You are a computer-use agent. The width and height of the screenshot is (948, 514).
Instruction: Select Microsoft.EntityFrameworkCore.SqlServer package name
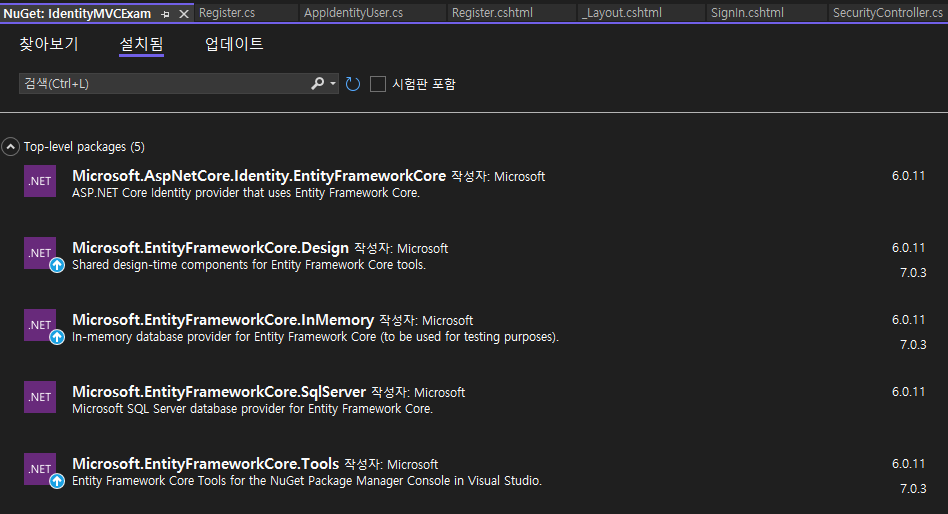coord(219,392)
